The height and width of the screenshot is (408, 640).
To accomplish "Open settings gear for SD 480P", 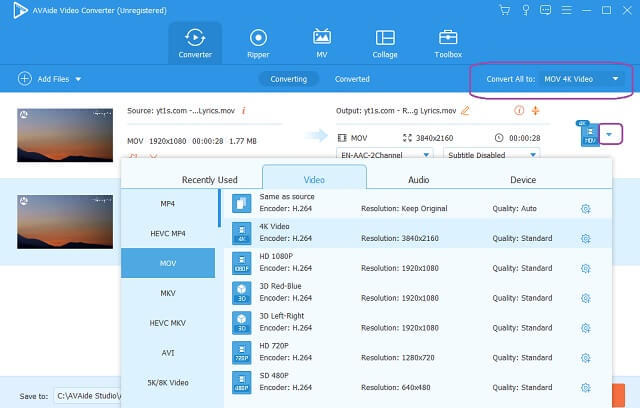I will tap(586, 388).
